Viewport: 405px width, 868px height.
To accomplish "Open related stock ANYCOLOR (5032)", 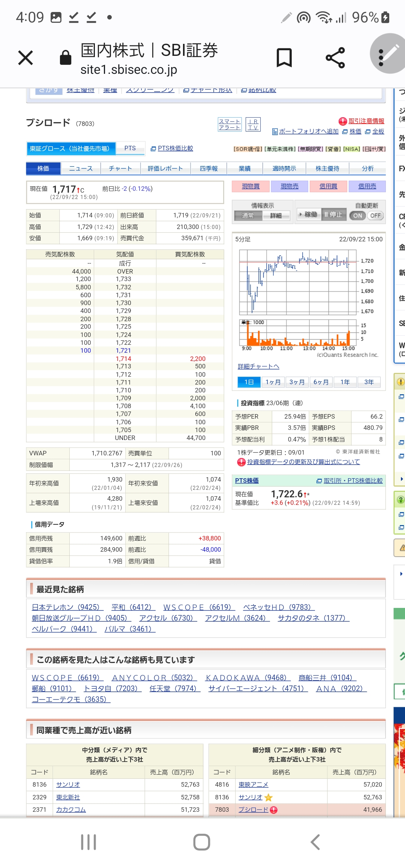I will point(154,678).
